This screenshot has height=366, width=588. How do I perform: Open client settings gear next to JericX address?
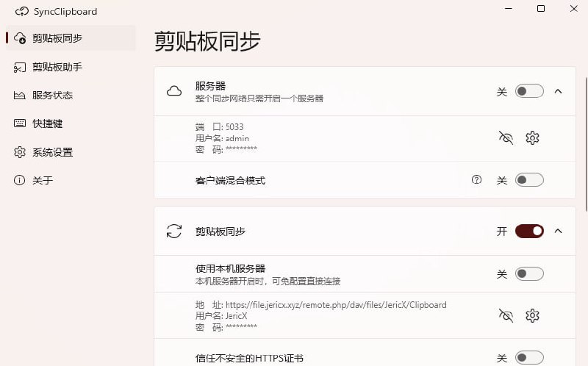532,316
